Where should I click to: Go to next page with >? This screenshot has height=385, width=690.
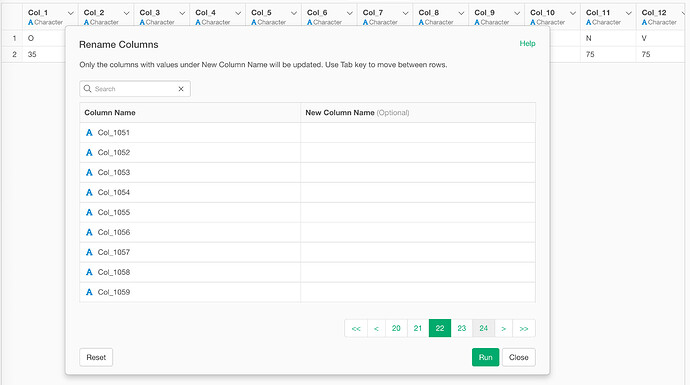pos(503,328)
